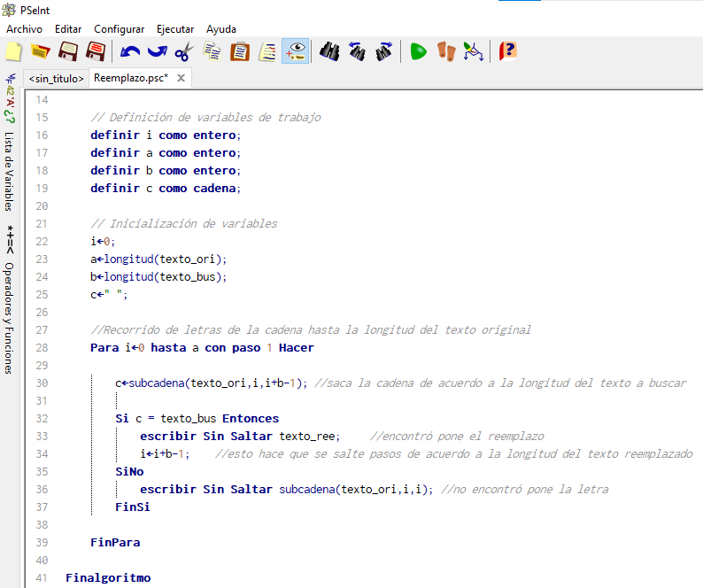The height and width of the screenshot is (588, 703).
Task: Click comment '//encontró pone el reemplazo'
Action: [457, 437]
